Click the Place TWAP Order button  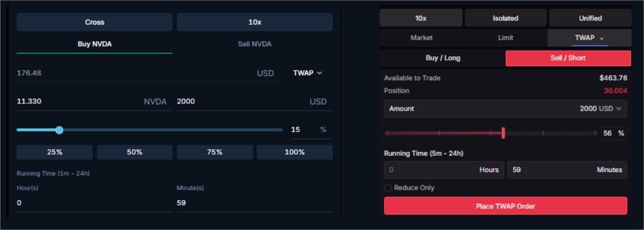pos(505,206)
